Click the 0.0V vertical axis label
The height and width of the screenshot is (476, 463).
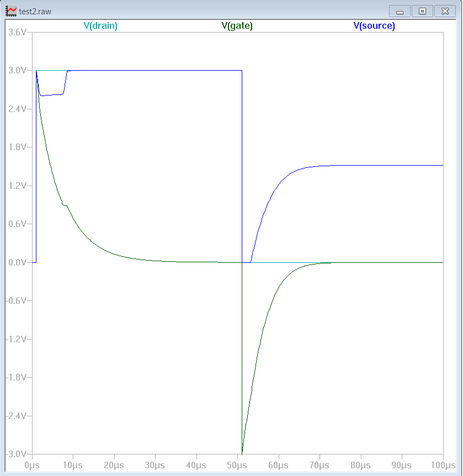click(x=18, y=263)
